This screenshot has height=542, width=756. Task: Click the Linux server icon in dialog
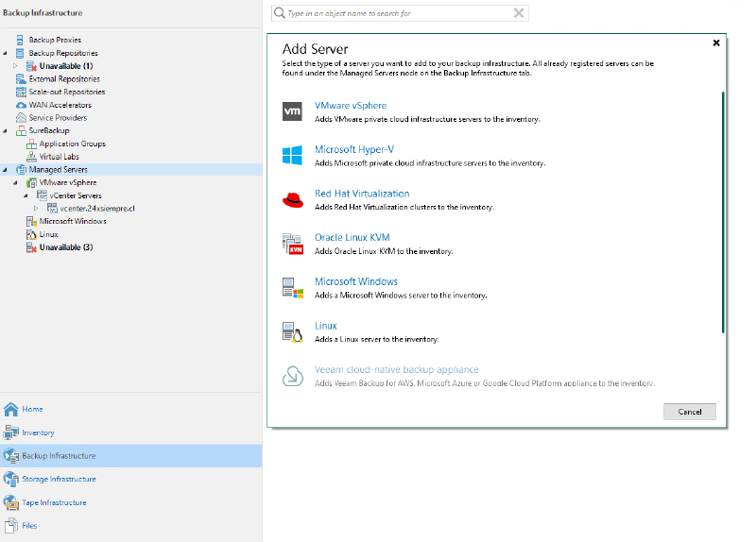[292, 332]
